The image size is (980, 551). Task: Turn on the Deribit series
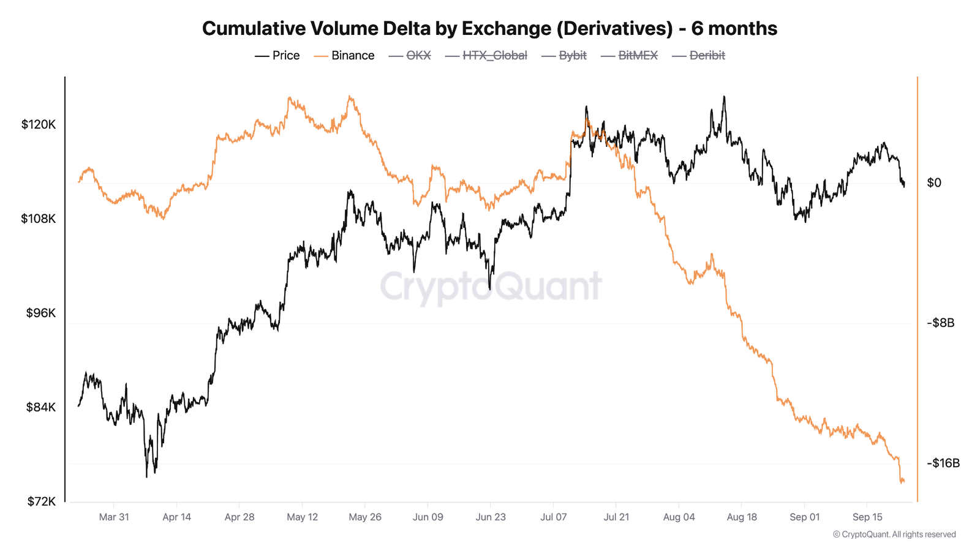point(707,56)
